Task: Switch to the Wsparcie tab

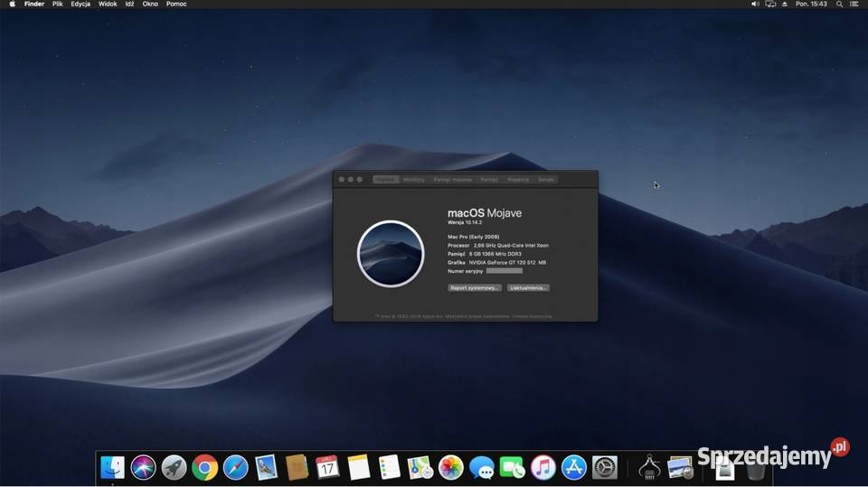Action: [x=518, y=179]
